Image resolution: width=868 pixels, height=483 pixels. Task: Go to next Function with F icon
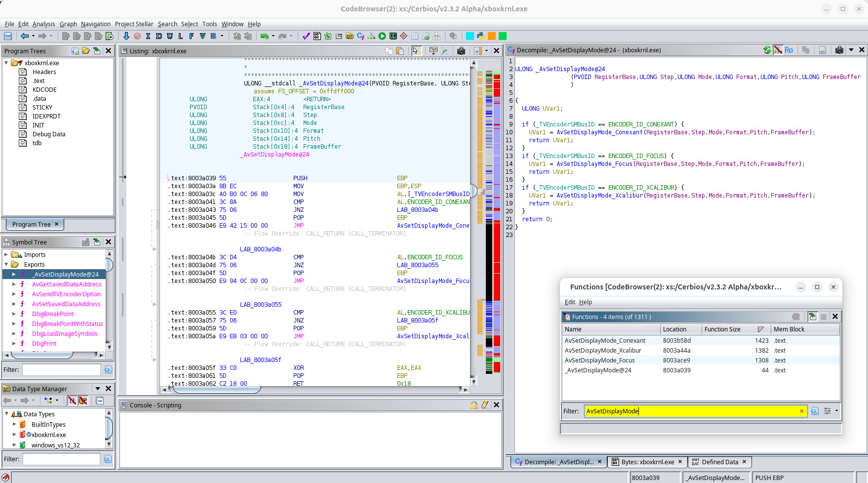[x=192, y=36]
